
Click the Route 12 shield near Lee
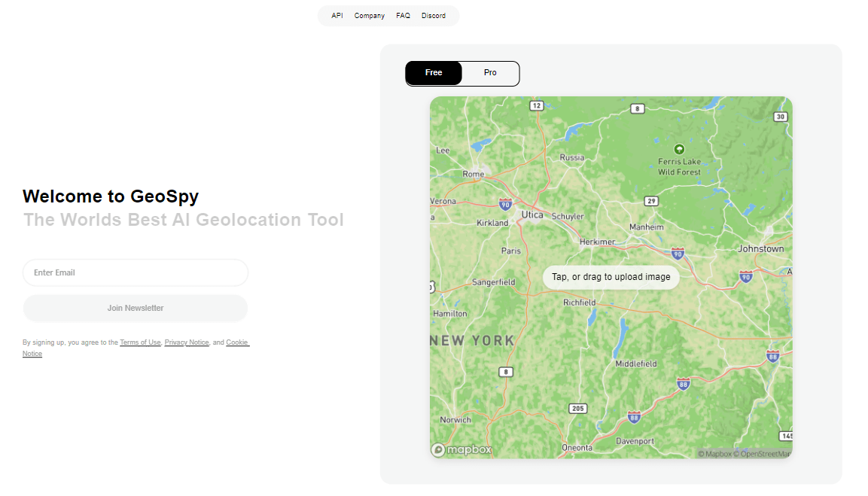coord(536,105)
